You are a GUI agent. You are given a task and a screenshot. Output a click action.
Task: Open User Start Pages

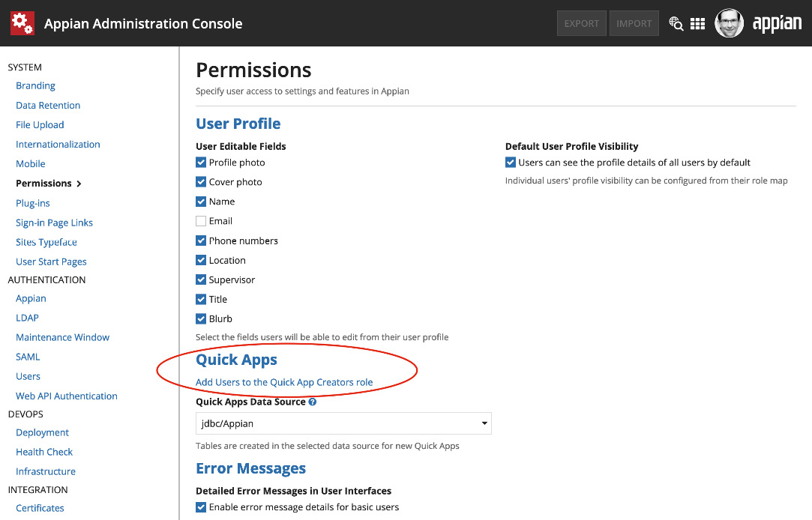[51, 261]
